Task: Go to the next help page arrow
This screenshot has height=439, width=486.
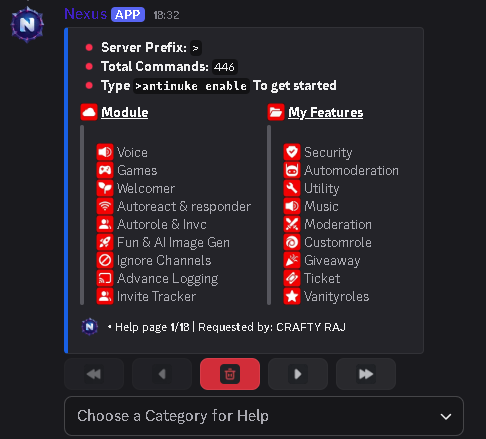Action: click(298, 374)
